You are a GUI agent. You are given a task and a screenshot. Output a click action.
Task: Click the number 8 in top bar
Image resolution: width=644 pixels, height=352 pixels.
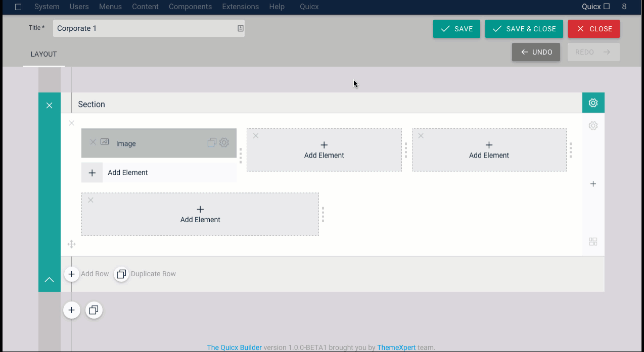point(624,7)
